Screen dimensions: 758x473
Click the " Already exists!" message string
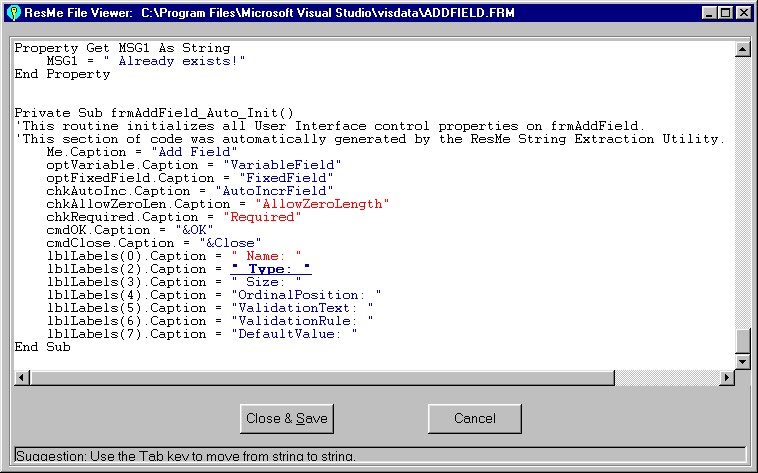coord(180,61)
